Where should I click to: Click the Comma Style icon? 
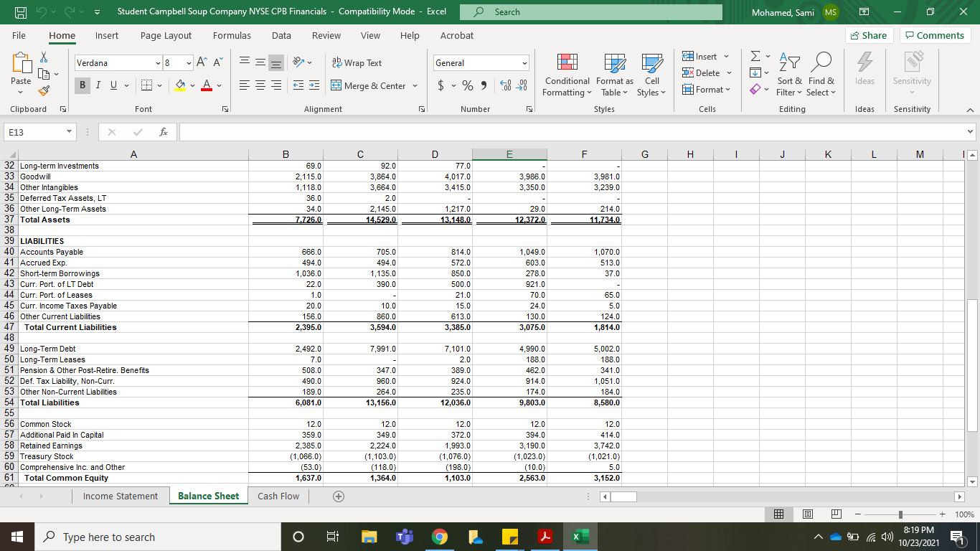[483, 85]
